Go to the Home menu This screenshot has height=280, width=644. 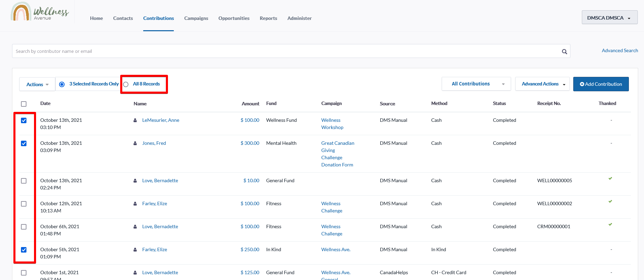click(97, 18)
